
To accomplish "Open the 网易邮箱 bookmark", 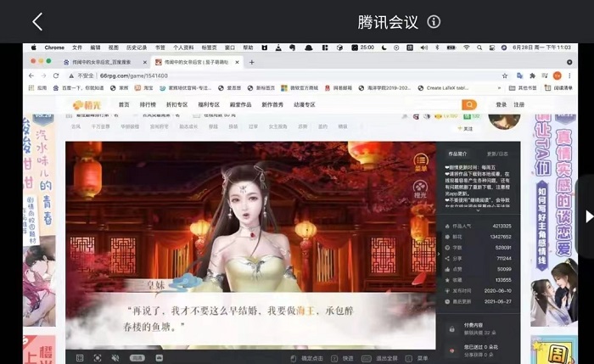I will point(339,88).
